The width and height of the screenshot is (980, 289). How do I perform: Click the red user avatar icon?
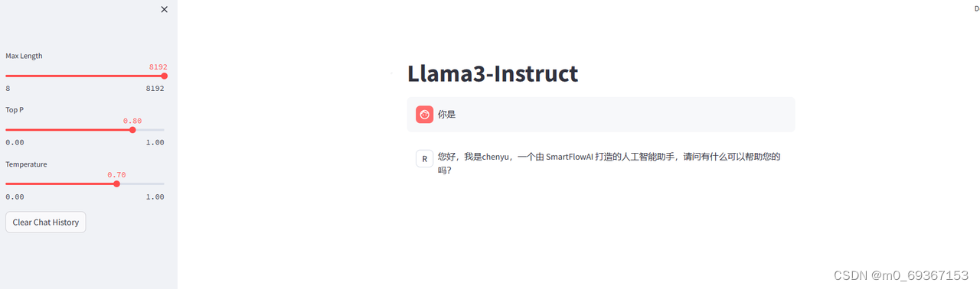(x=424, y=114)
